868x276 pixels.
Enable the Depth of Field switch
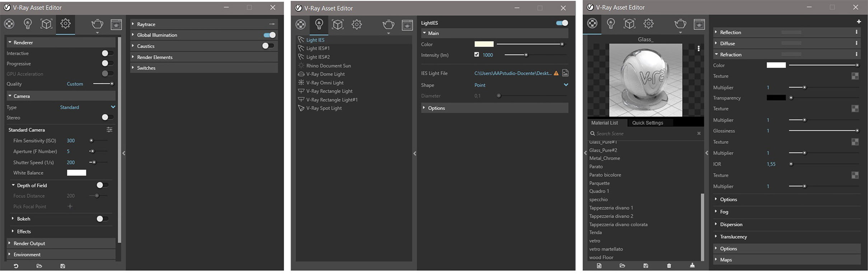(x=102, y=185)
